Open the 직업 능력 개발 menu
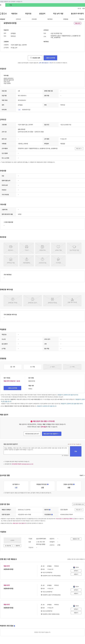Viewport: 85px width, 644px height. tap(58, 14)
